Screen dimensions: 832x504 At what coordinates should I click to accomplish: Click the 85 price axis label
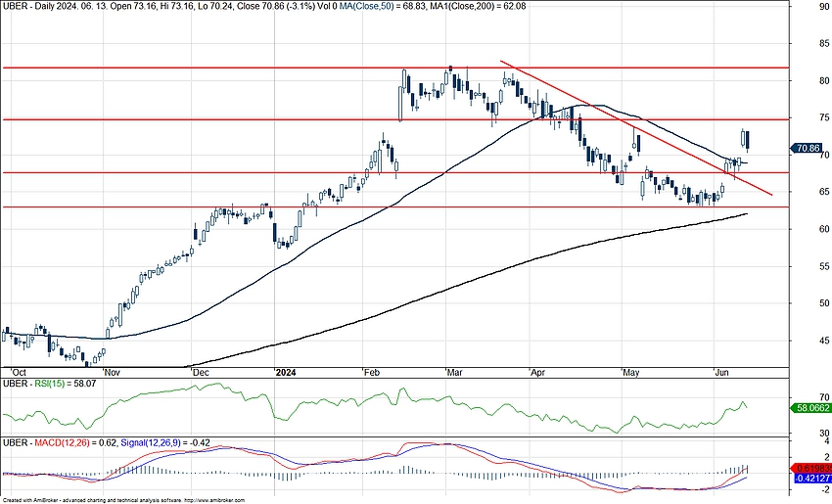click(x=824, y=43)
